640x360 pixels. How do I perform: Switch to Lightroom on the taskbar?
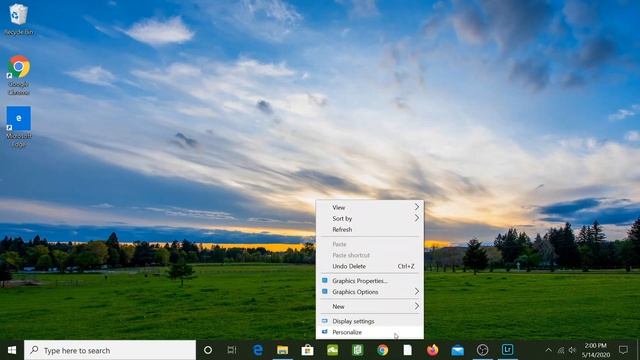507,350
